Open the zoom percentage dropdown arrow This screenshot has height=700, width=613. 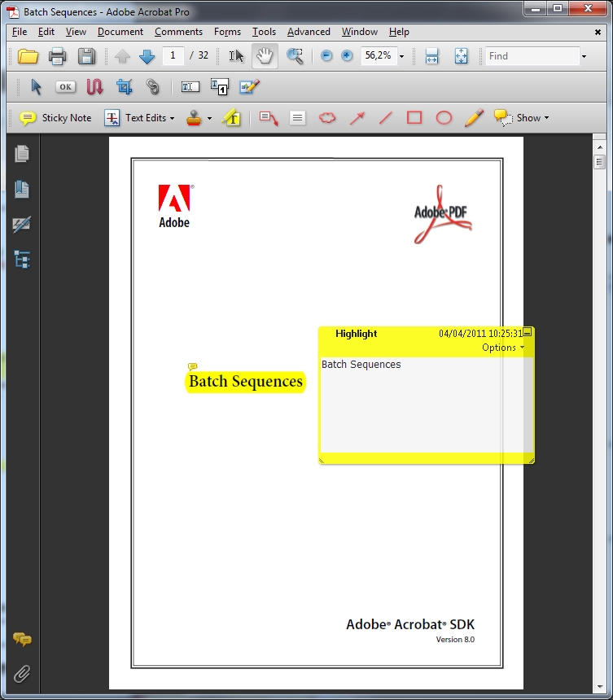click(x=401, y=56)
